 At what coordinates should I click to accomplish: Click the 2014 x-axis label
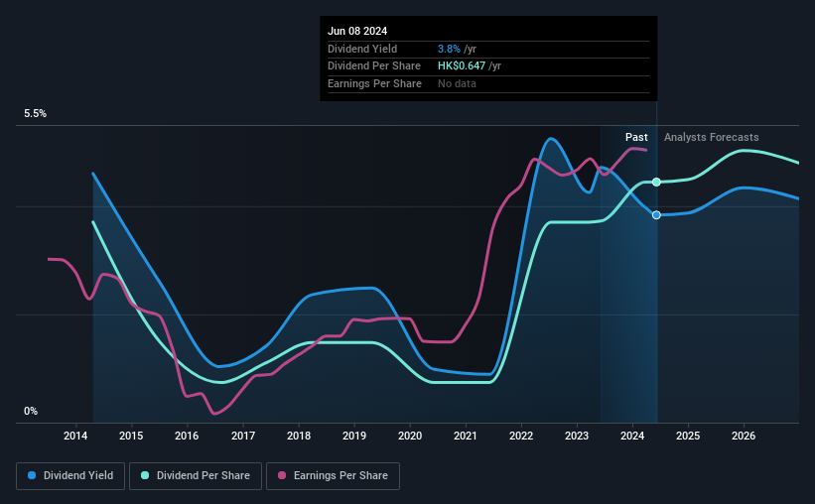(75, 436)
